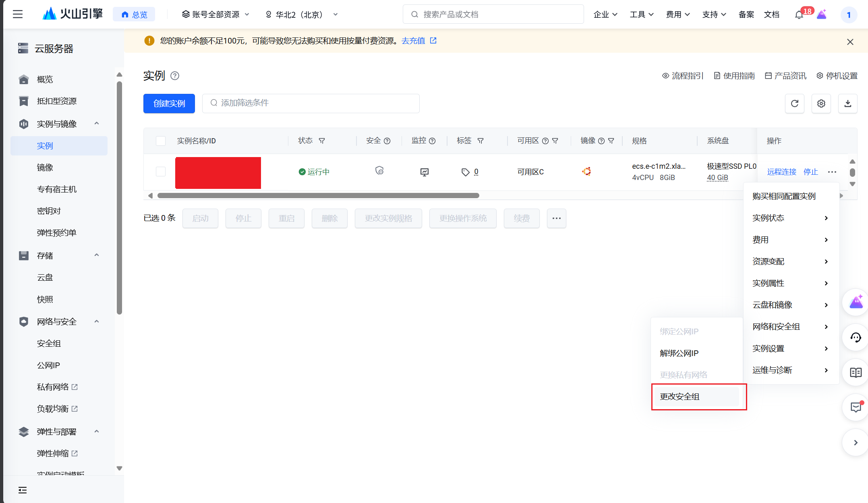Click the 添加筛选条件 filter field
The width and height of the screenshot is (868, 503).
click(311, 103)
